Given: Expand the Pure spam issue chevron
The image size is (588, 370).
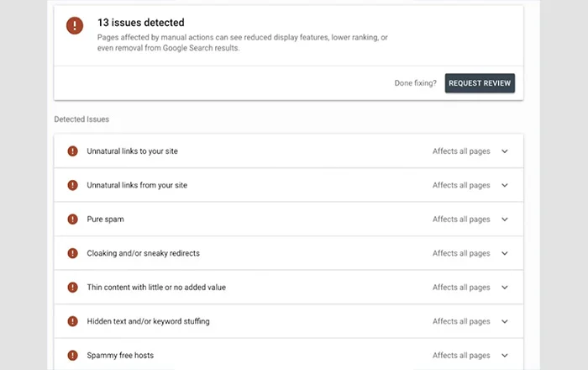Looking at the screenshot, I should pyautogui.click(x=505, y=219).
